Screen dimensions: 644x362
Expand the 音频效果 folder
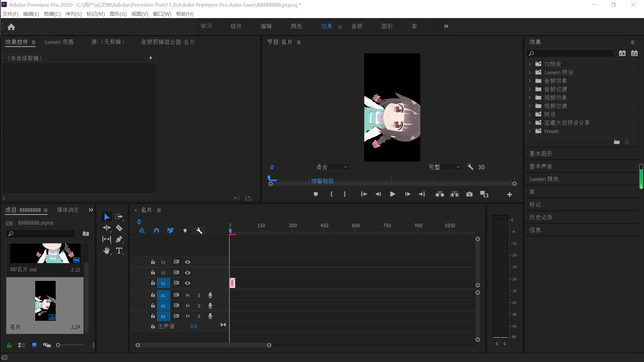[530, 81]
